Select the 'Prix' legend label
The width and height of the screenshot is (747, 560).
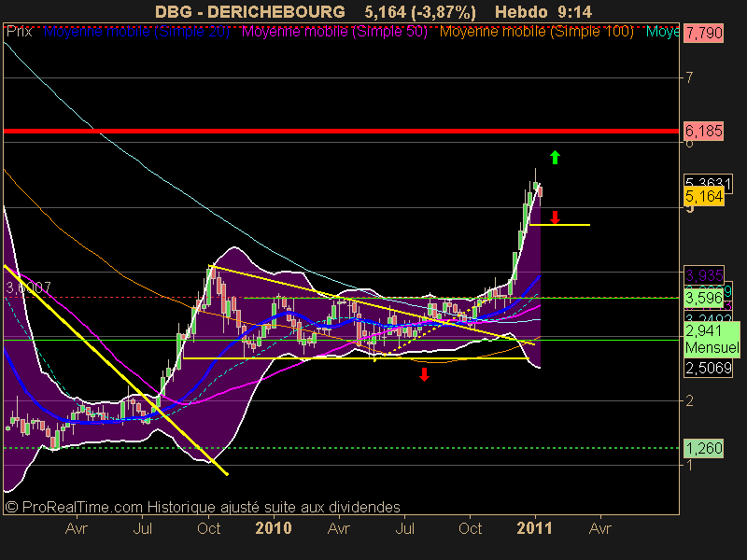[x=19, y=32]
